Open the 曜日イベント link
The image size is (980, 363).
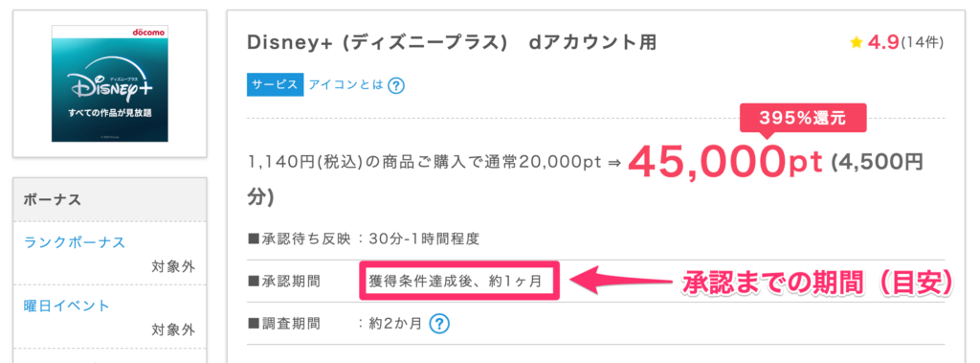pos(67,306)
